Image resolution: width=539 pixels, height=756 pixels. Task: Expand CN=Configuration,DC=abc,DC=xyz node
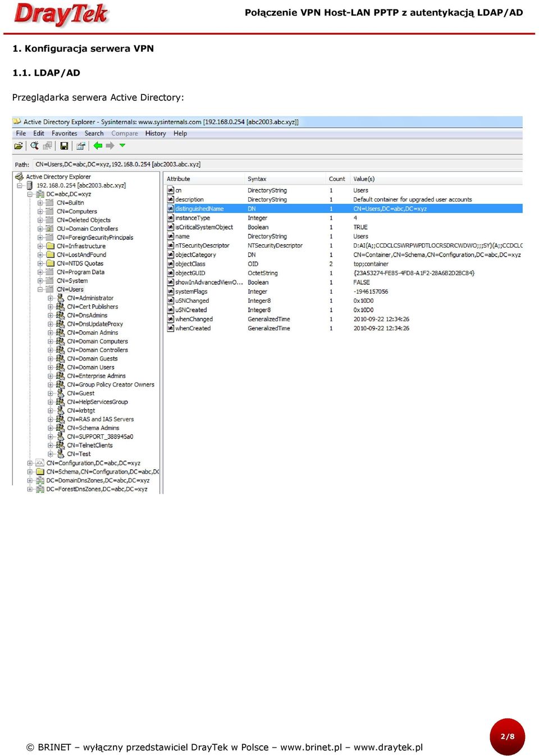pos(30,463)
